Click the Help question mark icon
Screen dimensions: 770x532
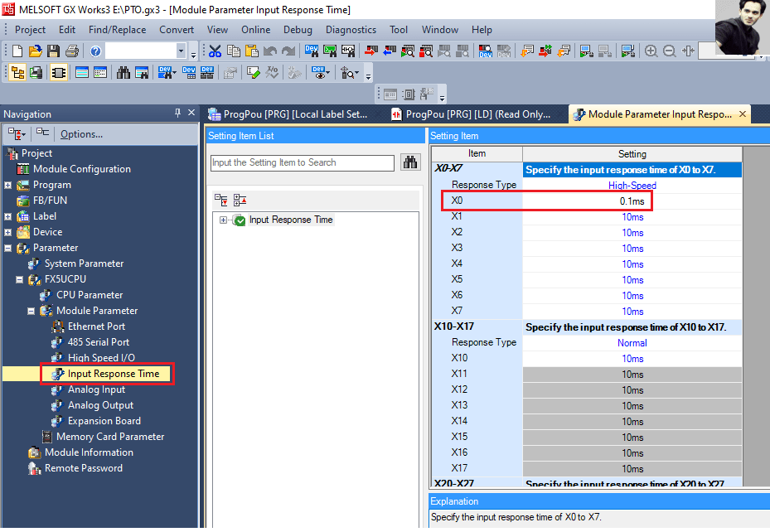pyautogui.click(x=95, y=51)
